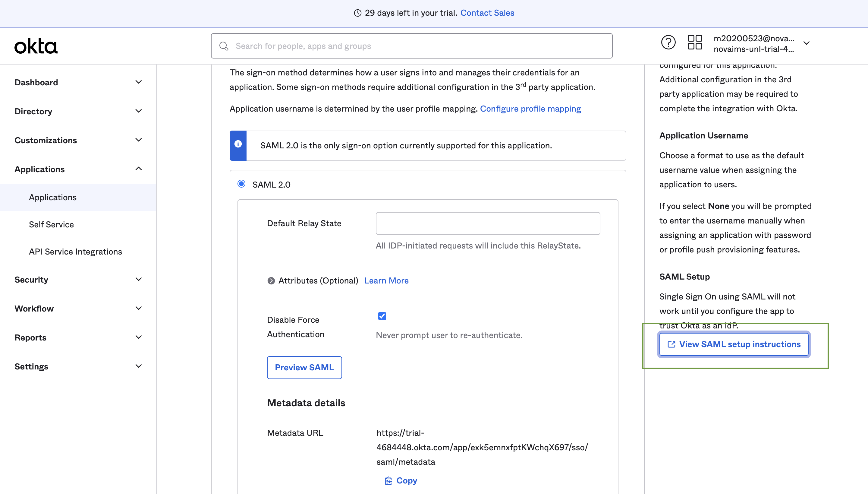Viewport: 868px width, 494px height.
Task: Click the blue info icon on SAML notice
Action: pyautogui.click(x=238, y=144)
